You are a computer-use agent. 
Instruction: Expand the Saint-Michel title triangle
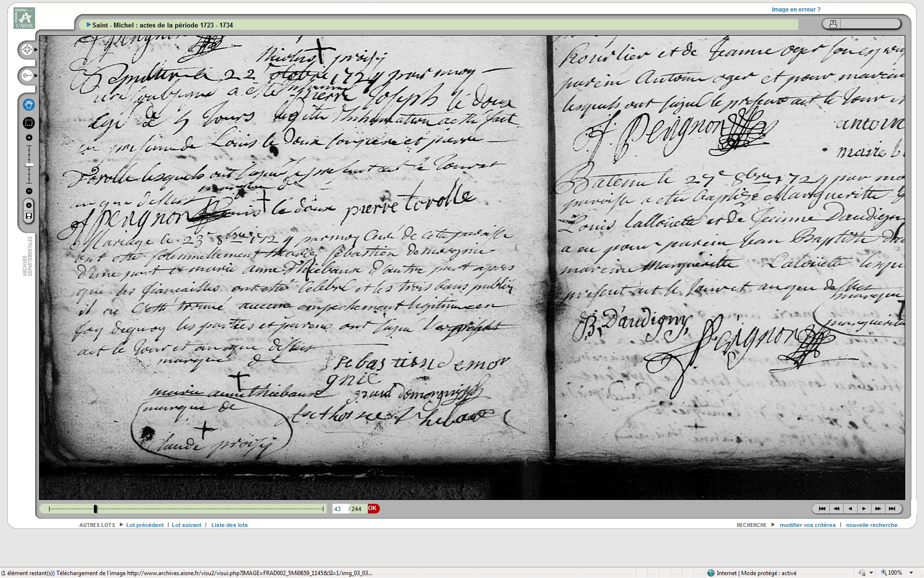pos(89,25)
